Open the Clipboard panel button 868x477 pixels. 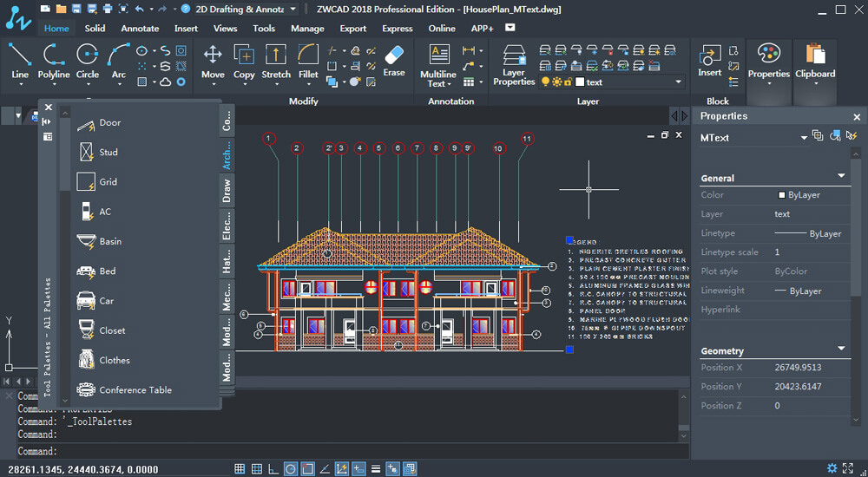[x=815, y=61]
